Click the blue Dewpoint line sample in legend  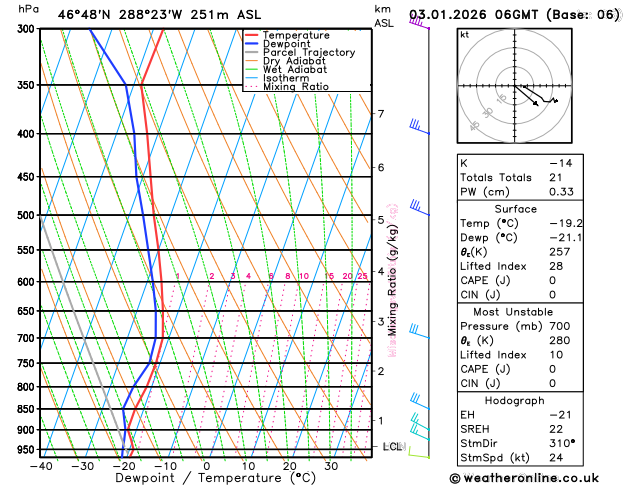pyautogui.click(x=252, y=44)
